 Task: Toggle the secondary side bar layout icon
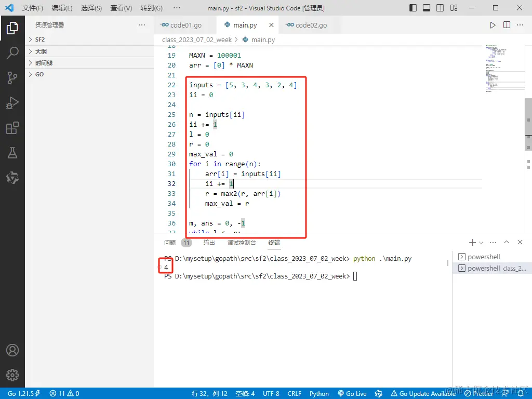tap(440, 8)
